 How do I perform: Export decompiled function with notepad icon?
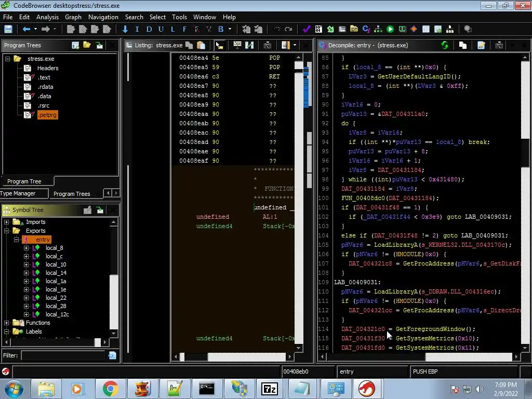click(x=481, y=45)
